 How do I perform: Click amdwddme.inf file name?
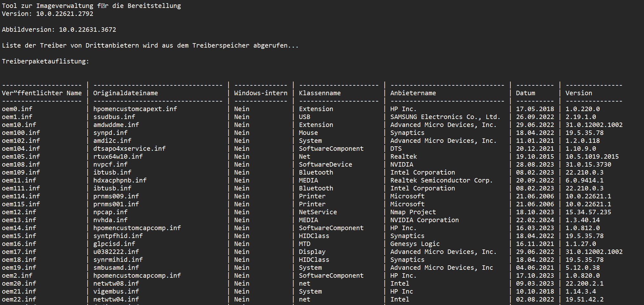[x=116, y=125]
